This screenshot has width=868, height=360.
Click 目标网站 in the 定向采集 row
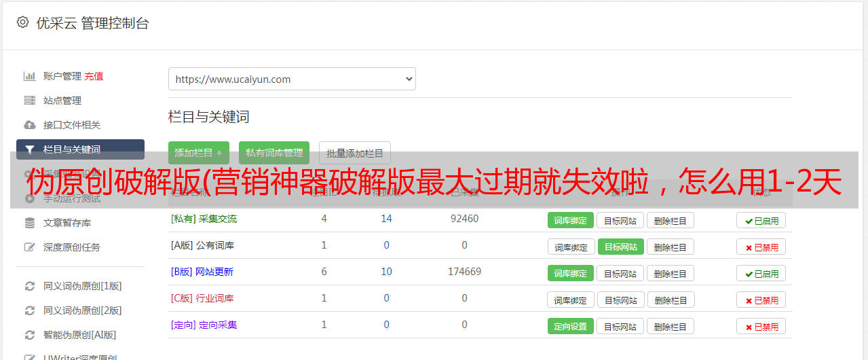pyautogui.click(x=620, y=326)
